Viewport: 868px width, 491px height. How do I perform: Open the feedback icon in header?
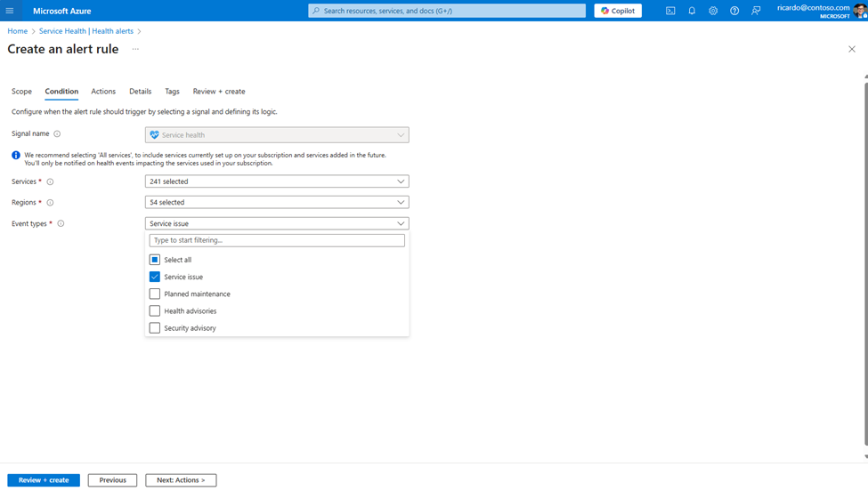pyautogui.click(x=756, y=11)
